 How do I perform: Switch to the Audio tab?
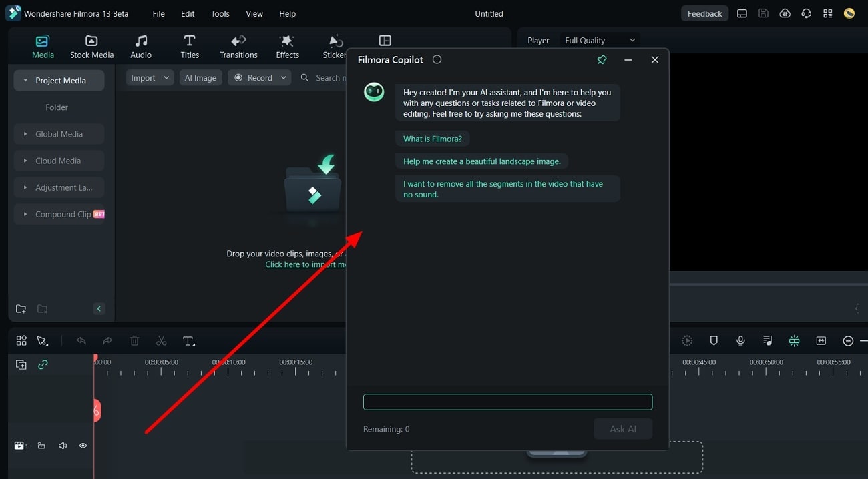[141, 47]
